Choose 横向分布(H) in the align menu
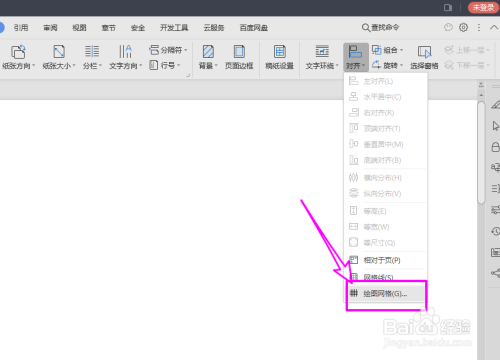The image size is (500, 360). 385,178
